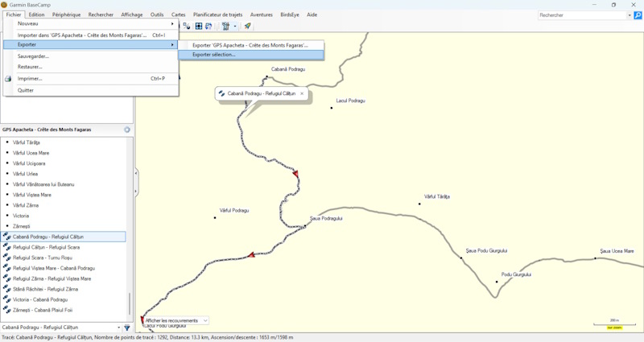Select waypoint Vârful Vânătoarea lui Buteanu
Viewport: 644px width, 342px height.
click(43, 184)
